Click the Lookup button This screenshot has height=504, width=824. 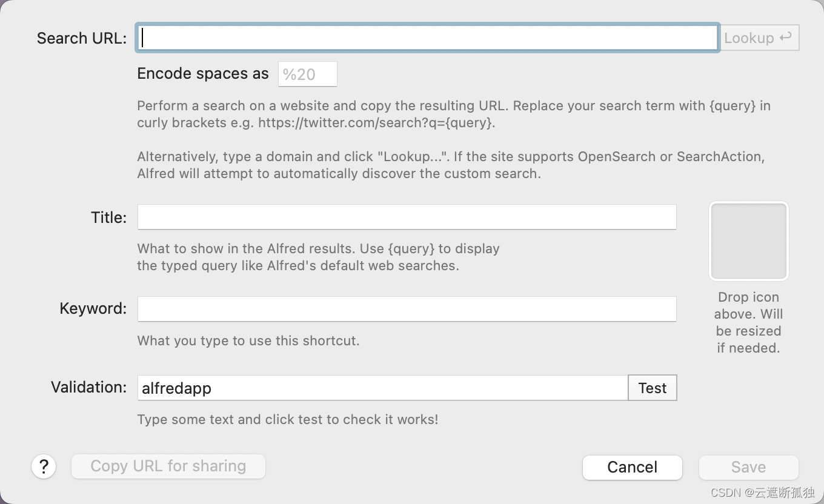click(760, 38)
